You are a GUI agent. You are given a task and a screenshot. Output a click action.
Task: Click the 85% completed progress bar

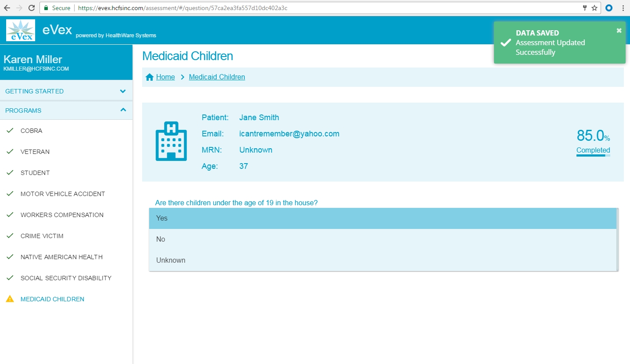[593, 155]
